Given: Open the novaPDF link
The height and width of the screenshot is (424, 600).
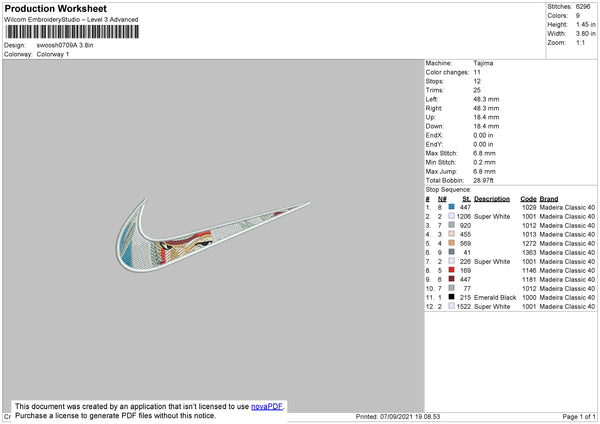Looking at the screenshot, I should coord(267,406).
